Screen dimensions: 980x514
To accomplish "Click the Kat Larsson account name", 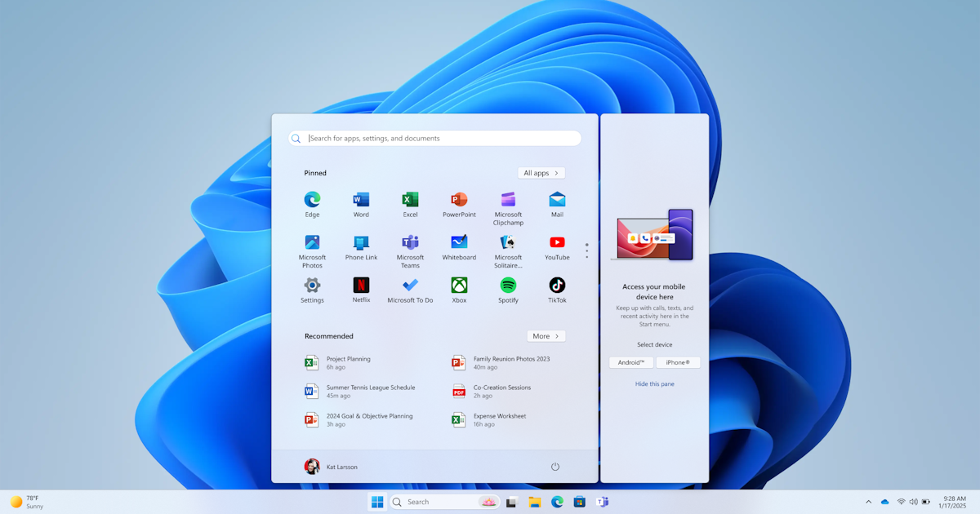I will click(x=341, y=466).
